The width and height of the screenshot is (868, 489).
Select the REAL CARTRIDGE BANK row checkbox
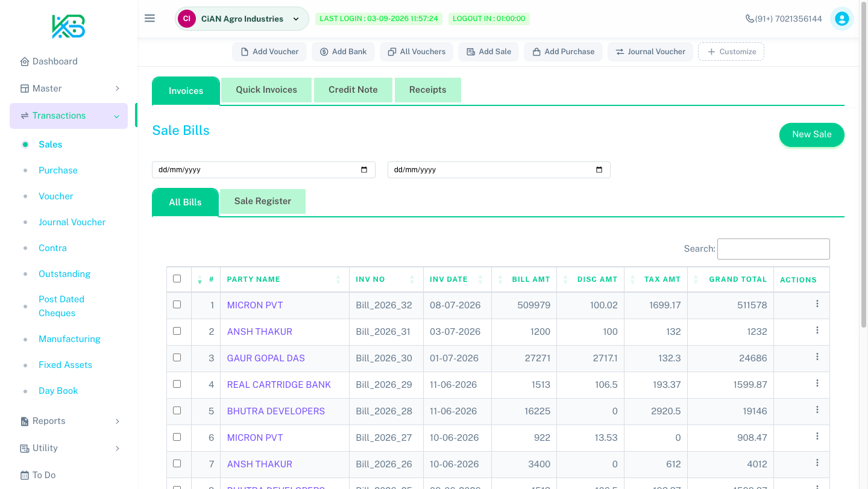point(177,384)
